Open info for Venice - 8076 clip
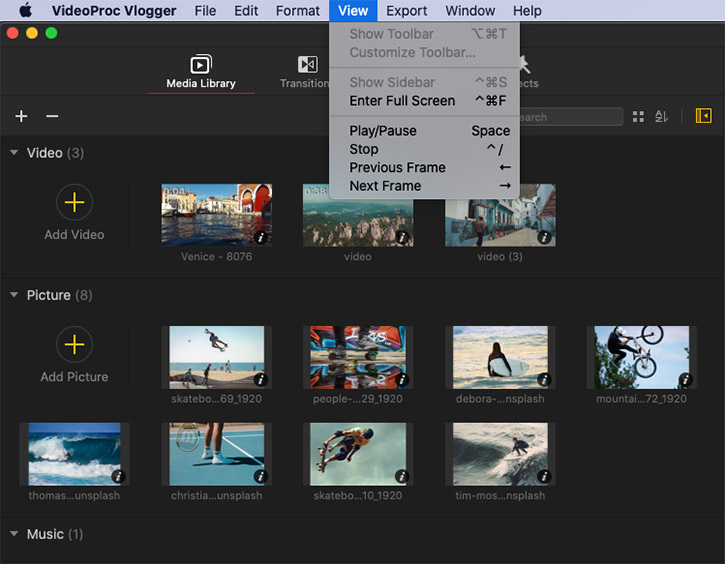The width and height of the screenshot is (725, 564). click(260, 238)
